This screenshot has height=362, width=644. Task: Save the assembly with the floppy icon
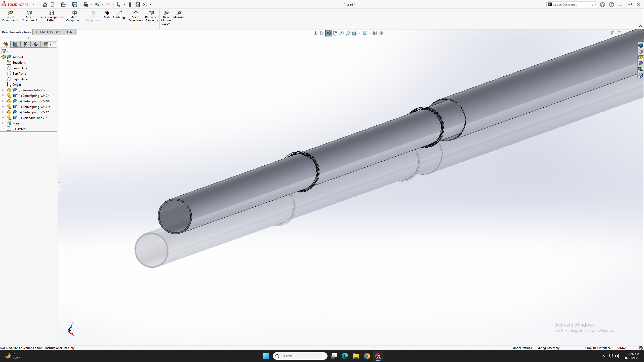[x=75, y=5]
